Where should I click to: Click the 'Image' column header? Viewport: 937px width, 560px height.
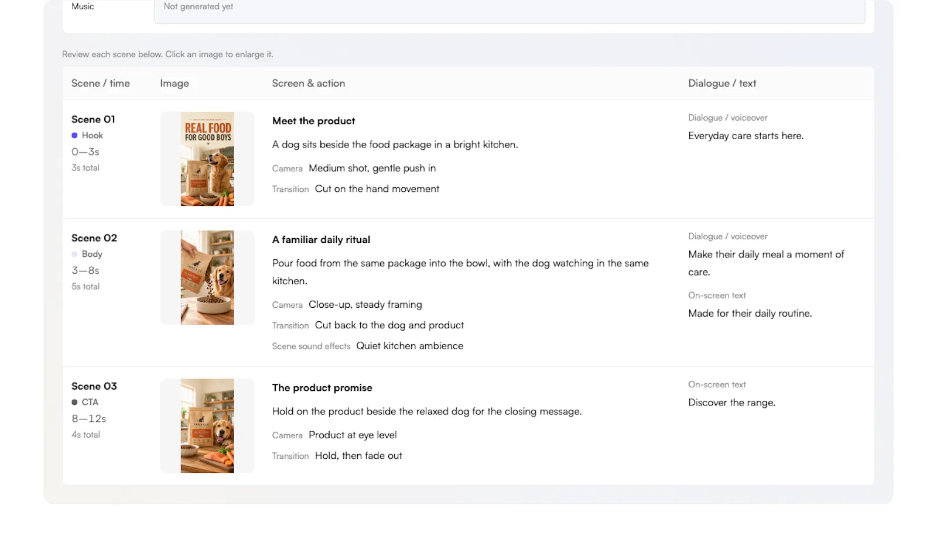click(x=175, y=84)
